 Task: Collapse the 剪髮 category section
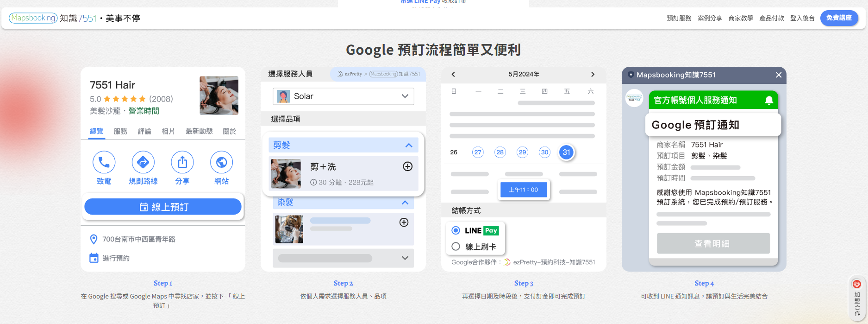408,145
